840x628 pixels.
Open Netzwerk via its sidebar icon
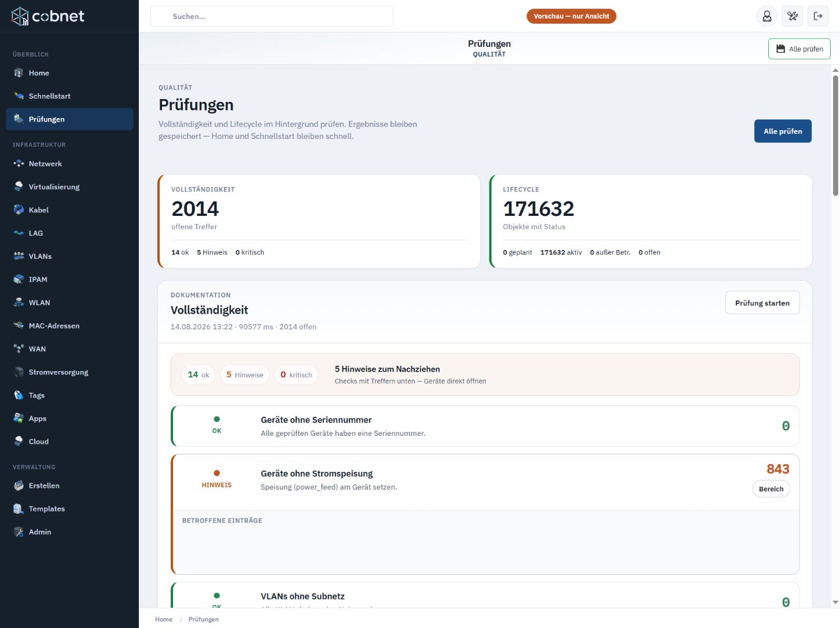(x=19, y=164)
